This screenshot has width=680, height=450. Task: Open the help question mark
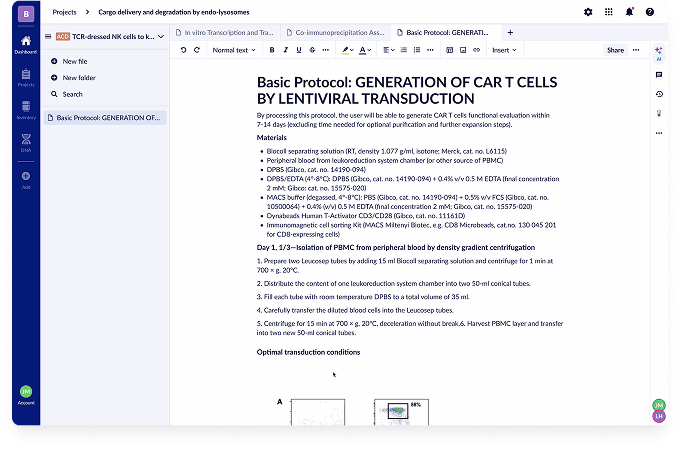click(x=650, y=12)
